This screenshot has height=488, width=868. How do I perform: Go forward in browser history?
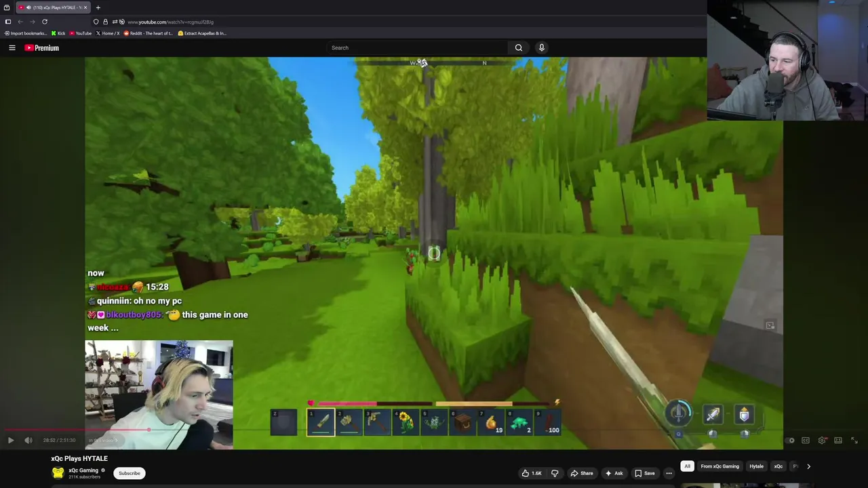(32, 22)
